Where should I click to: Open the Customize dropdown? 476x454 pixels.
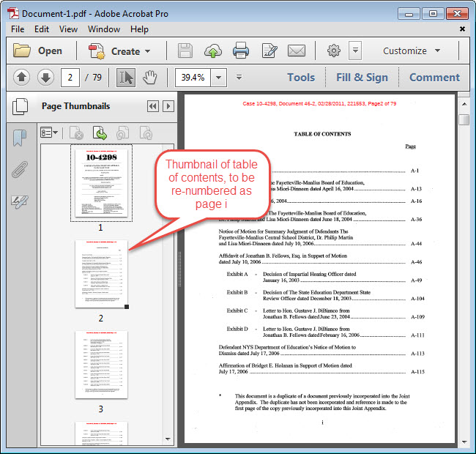412,51
